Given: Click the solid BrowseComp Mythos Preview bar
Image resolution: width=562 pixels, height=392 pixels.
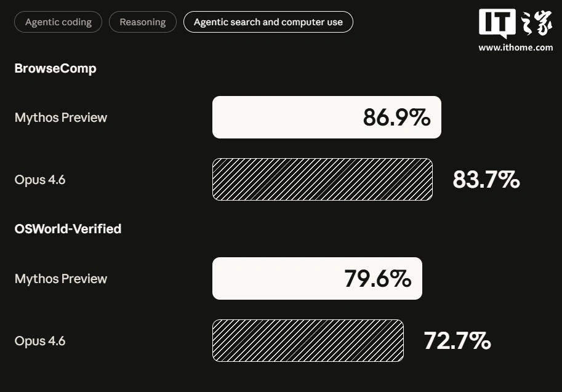Looking at the screenshot, I should click(x=283, y=117).
